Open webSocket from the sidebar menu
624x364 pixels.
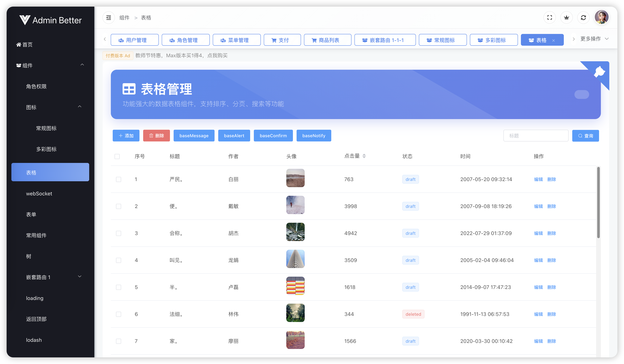click(x=39, y=194)
